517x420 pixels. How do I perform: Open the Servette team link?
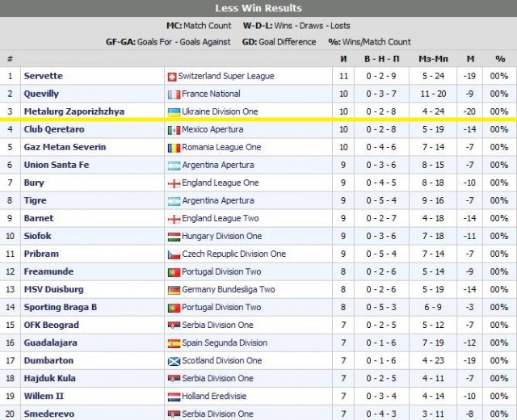point(43,76)
